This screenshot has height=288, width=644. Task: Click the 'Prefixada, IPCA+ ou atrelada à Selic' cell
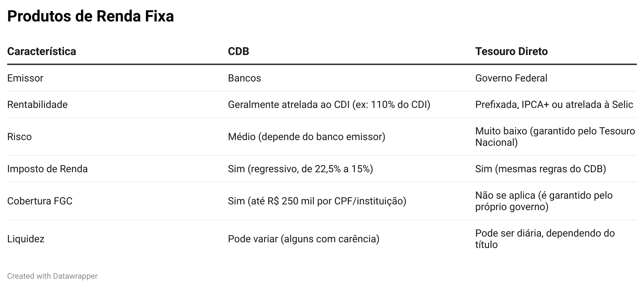click(554, 105)
